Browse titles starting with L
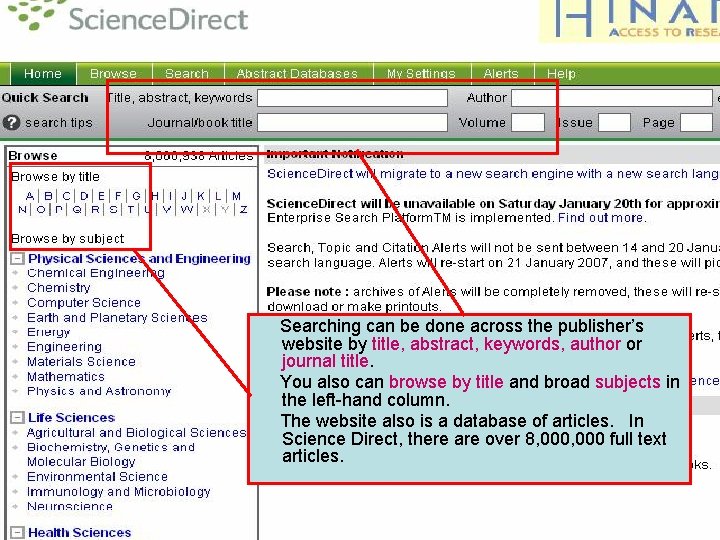Viewport: 720px width, 540px height. pyautogui.click(x=218, y=196)
